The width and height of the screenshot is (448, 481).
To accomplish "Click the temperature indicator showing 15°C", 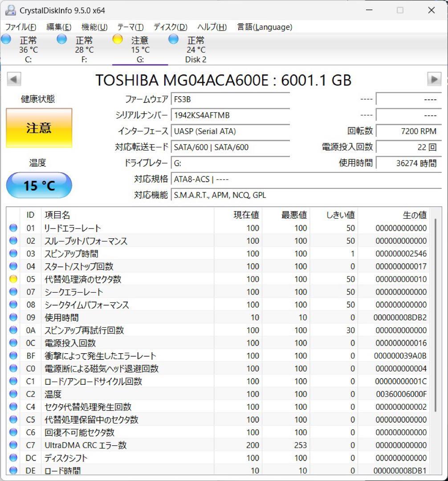I will [39, 185].
